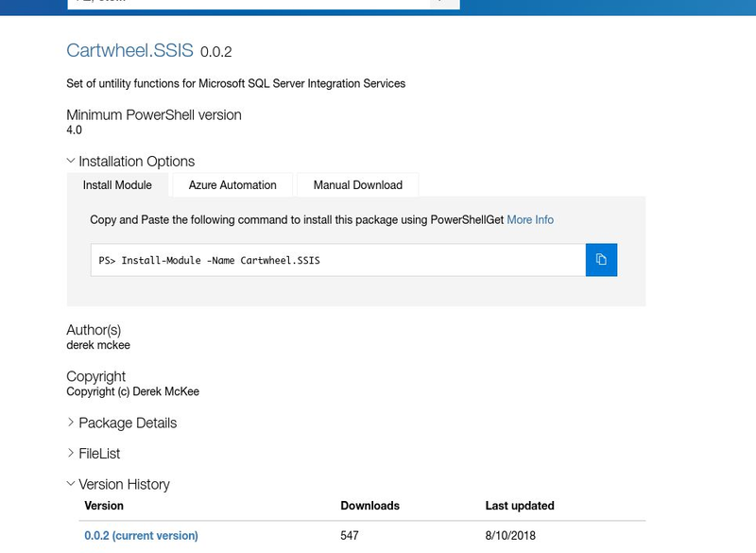The height and width of the screenshot is (553, 756).
Task: Click the Last updated column header
Action: [520, 506]
